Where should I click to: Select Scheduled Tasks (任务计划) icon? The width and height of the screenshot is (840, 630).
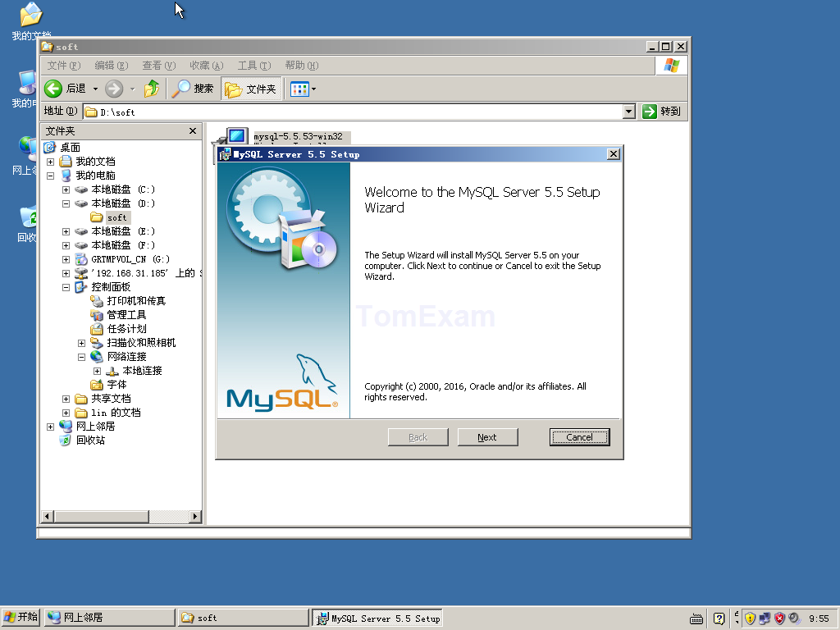(x=97, y=329)
